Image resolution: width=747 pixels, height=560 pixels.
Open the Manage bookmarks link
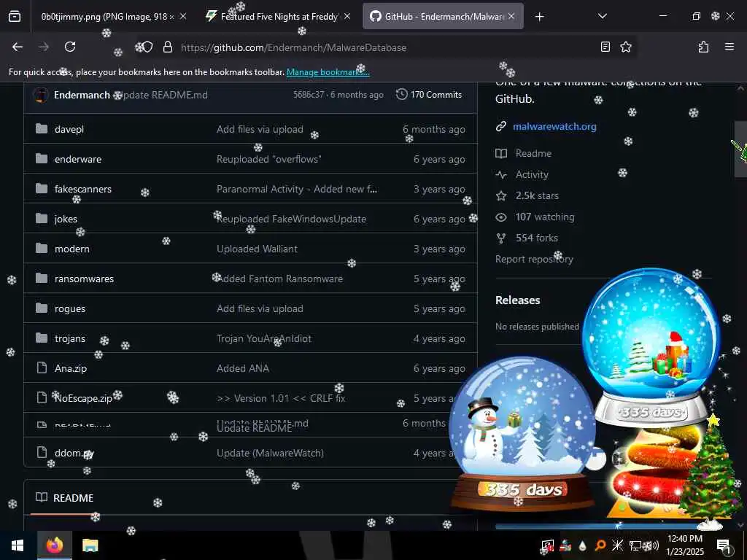[x=328, y=72]
